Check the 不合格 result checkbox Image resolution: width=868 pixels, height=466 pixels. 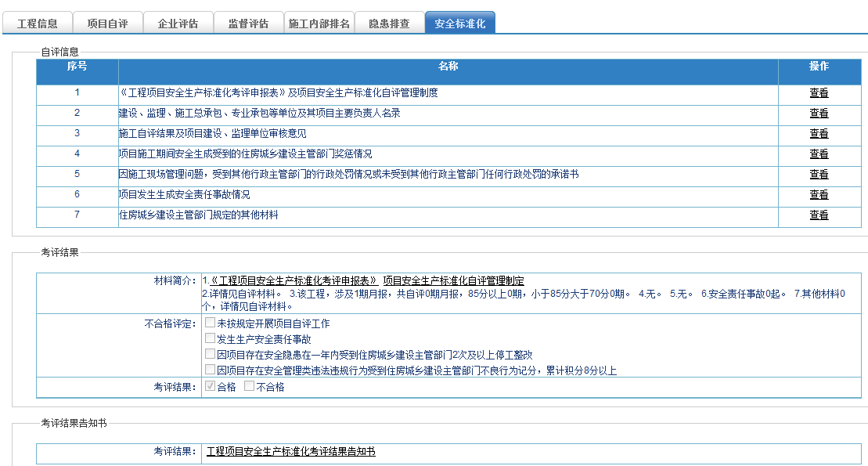click(x=249, y=386)
